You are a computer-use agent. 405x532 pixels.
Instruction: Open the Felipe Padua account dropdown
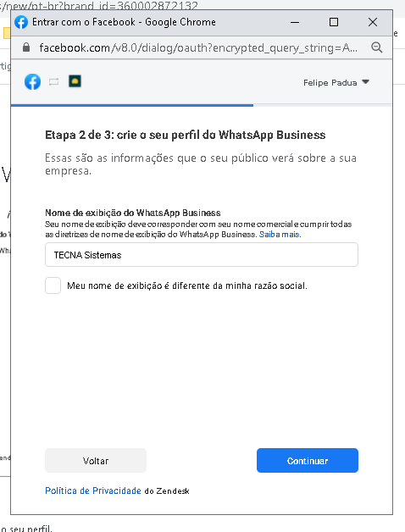336,82
